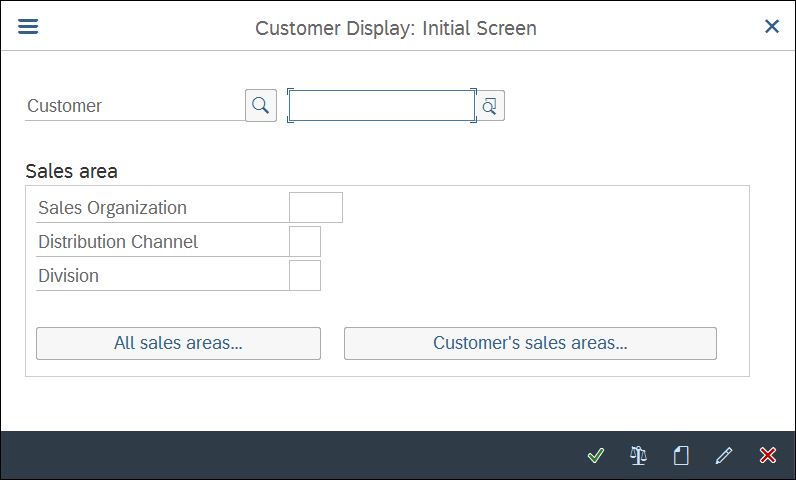Viewport: 796px width, 480px height.
Task: Cancel using the red X icon
Action: point(768,455)
